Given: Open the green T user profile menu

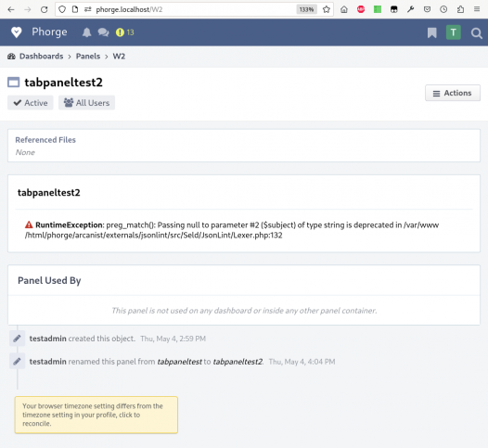Looking at the screenshot, I should (x=453, y=32).
